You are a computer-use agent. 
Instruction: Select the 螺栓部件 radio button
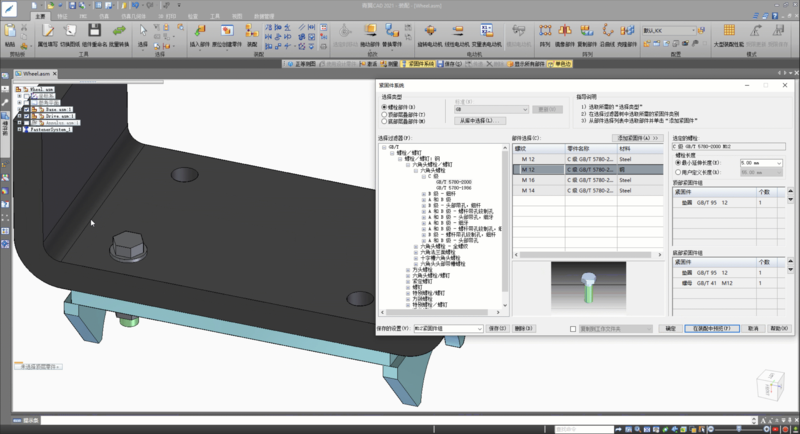click(385, 106)
